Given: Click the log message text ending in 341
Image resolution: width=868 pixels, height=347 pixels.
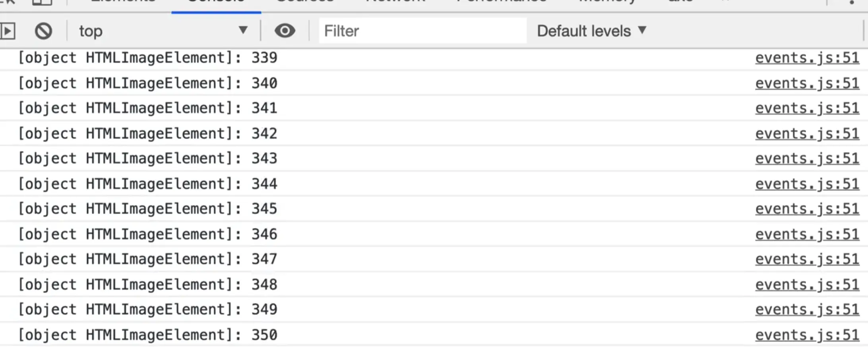Looking at the screenshot, I should tap(147, 108).
